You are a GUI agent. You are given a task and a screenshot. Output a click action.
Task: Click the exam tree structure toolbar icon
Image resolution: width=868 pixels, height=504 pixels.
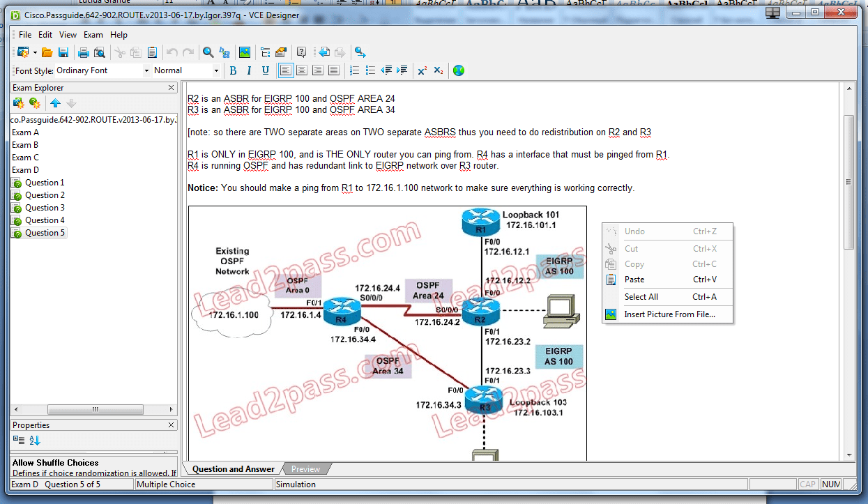tap(265, 52)
